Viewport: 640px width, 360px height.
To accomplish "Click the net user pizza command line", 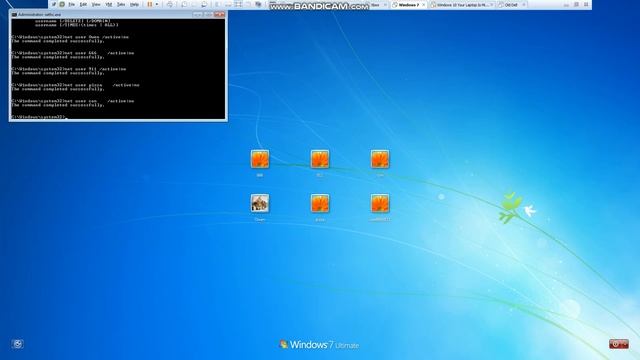I will 76,85.
